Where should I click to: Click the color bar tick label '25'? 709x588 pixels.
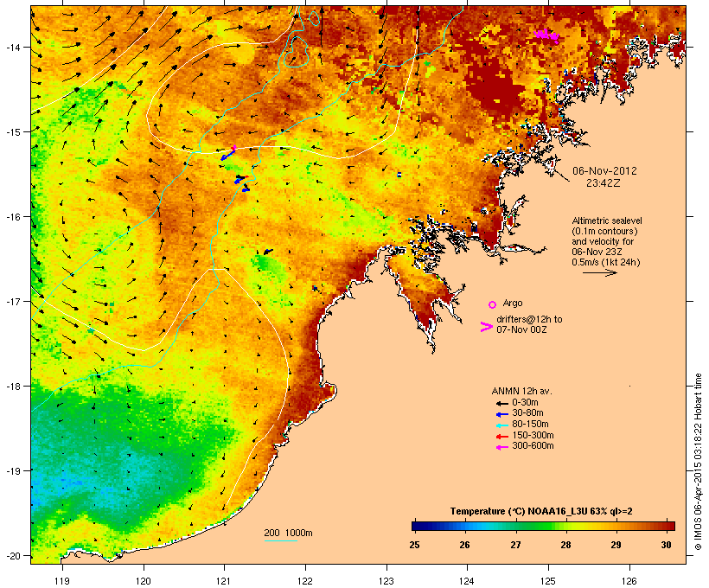[415, 545]
